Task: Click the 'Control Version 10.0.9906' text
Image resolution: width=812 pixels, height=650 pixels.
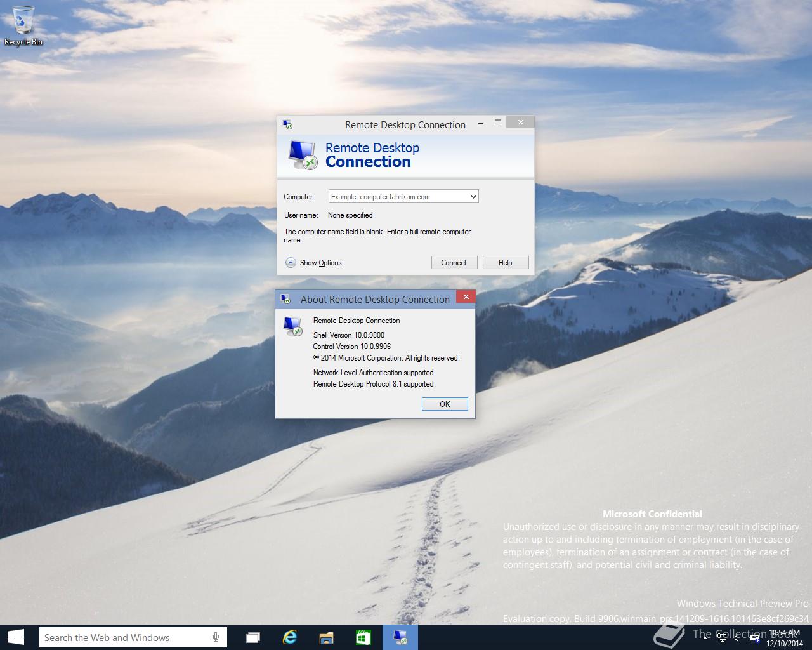Action: [x=352, y=347]
